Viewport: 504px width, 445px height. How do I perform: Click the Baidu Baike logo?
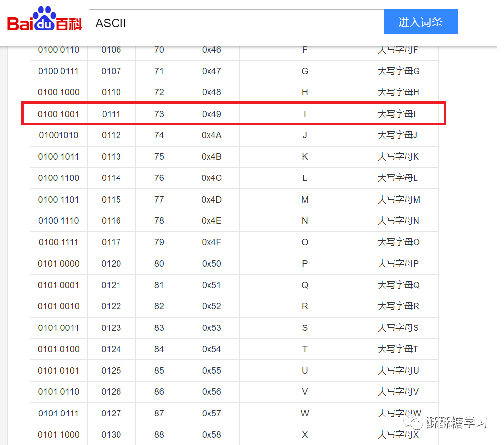click(x=44, y=19)
